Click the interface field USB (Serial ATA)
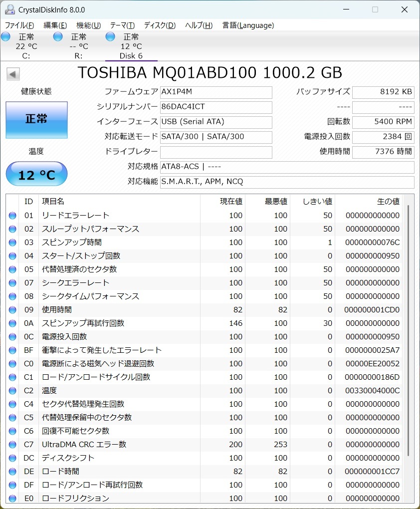 (216, 122)
